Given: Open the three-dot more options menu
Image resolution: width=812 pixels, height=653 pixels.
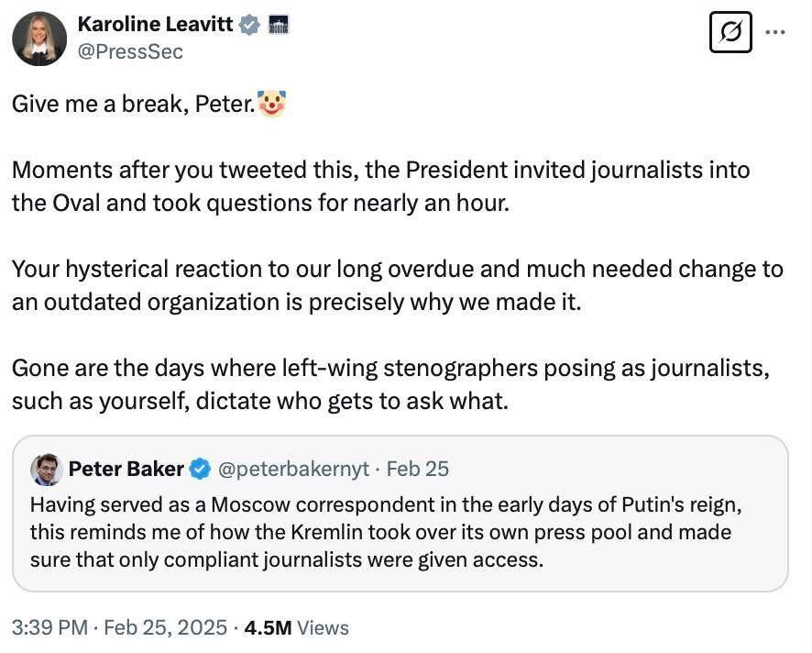Looking at the screenshot, I should pyautogui.click(x=776, y=31).
